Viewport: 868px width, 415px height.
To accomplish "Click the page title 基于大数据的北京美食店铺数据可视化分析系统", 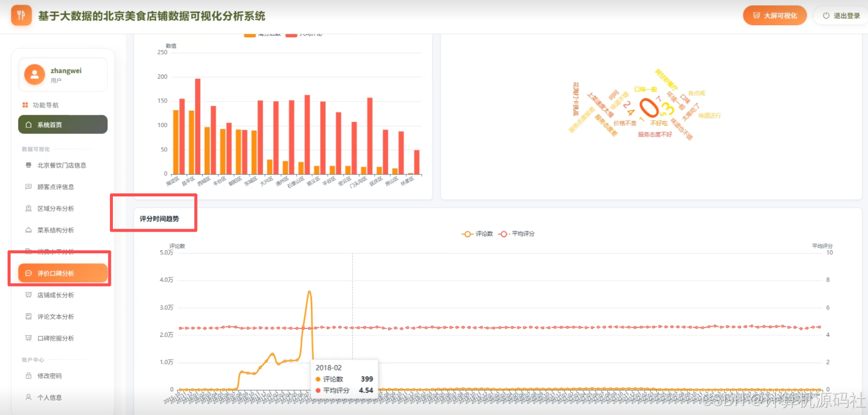I will [x=152, y=16].
